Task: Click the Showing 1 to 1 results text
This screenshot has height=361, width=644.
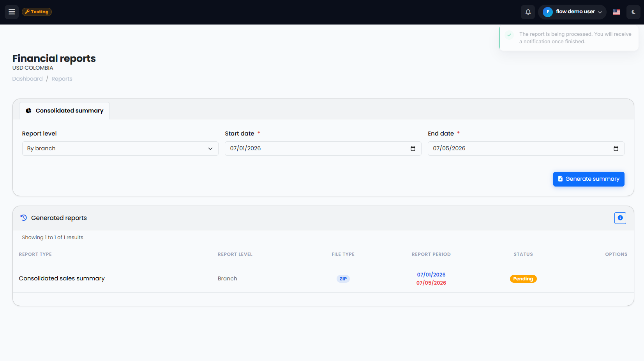Action: pos(53,238)
